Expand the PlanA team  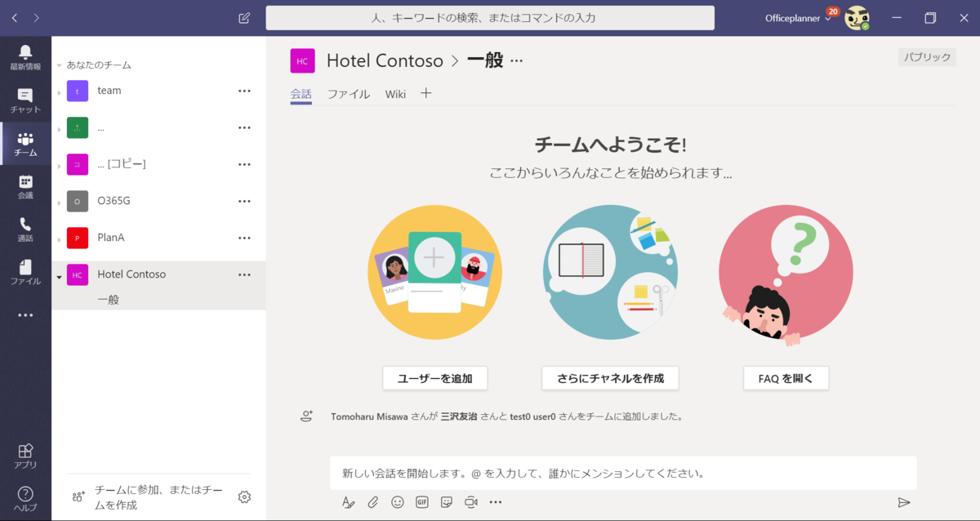(59, 239)
